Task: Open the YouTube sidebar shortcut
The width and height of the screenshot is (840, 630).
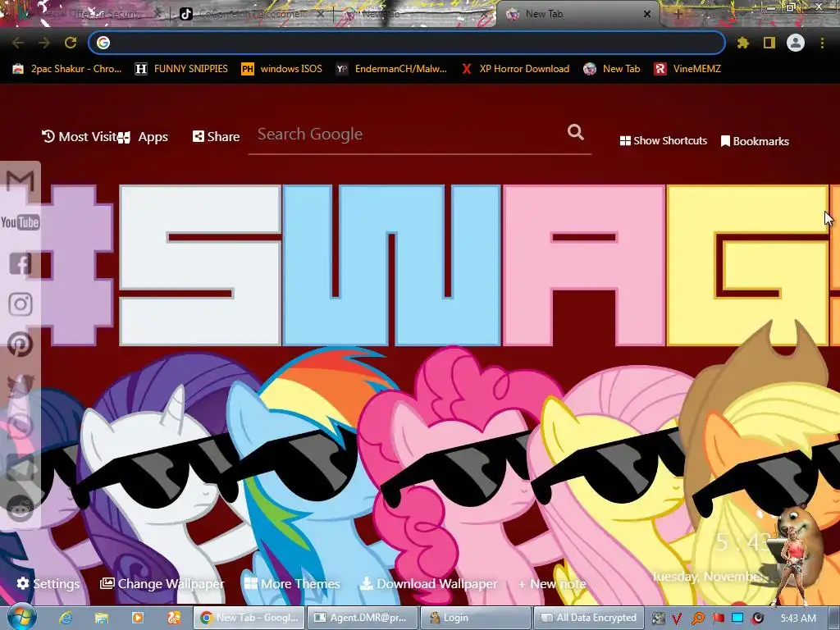Action: click(x=20, y=221)
